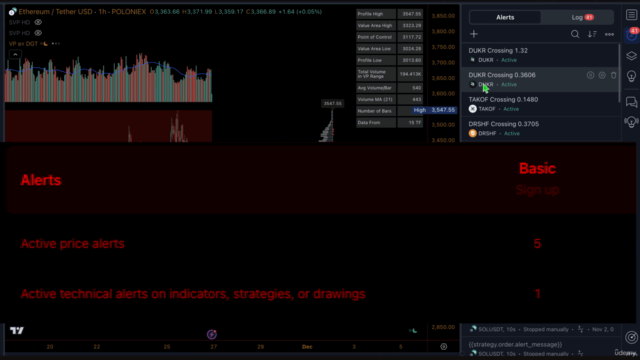The image size is (640, 360).
Task: Click the Data From table row
Action: (x=390, y=122)
